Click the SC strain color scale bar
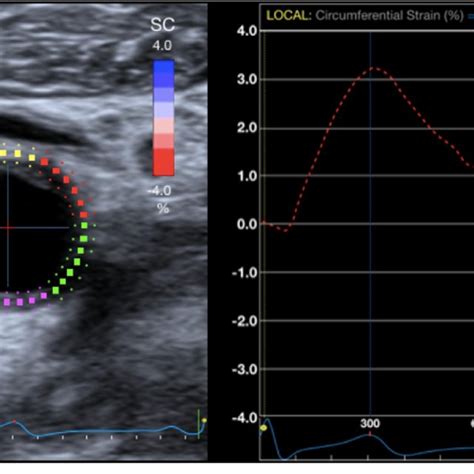 click(x=163, y=118)
